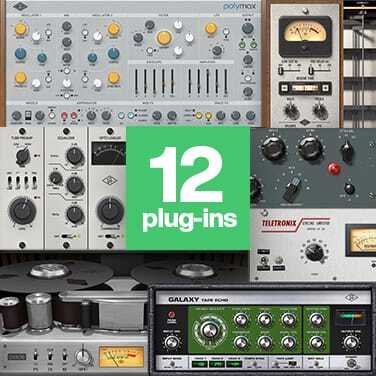Click the polymax logo text
The height and width of the screenshot is (376, 376).
[239, 6]
